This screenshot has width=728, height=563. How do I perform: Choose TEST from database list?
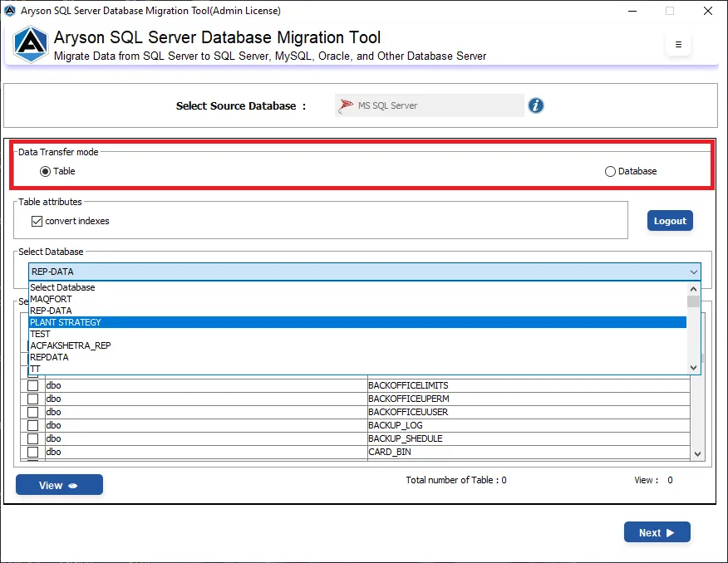tap(357, 334)
